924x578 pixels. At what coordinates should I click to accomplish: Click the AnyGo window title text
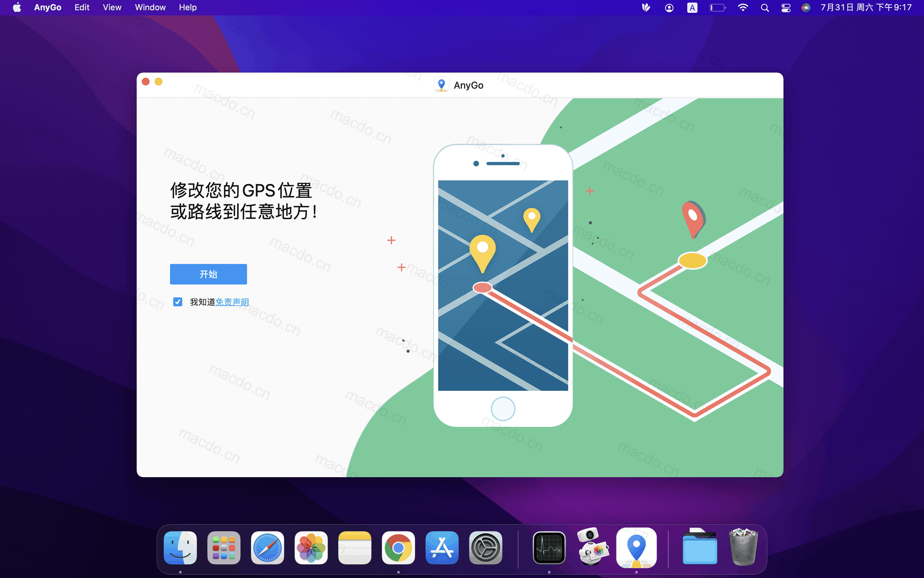click(x=468, y=85)
